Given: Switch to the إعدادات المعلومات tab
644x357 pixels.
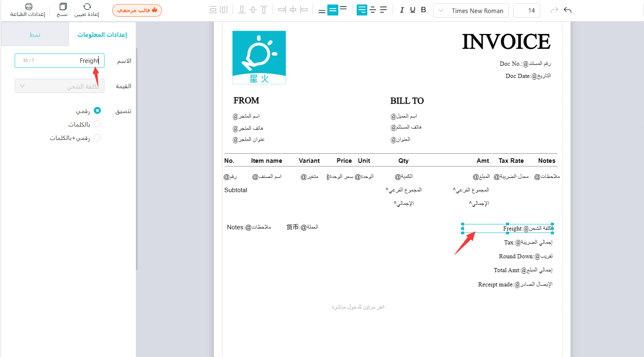Looking at the screenshot, I should point(102,35).
